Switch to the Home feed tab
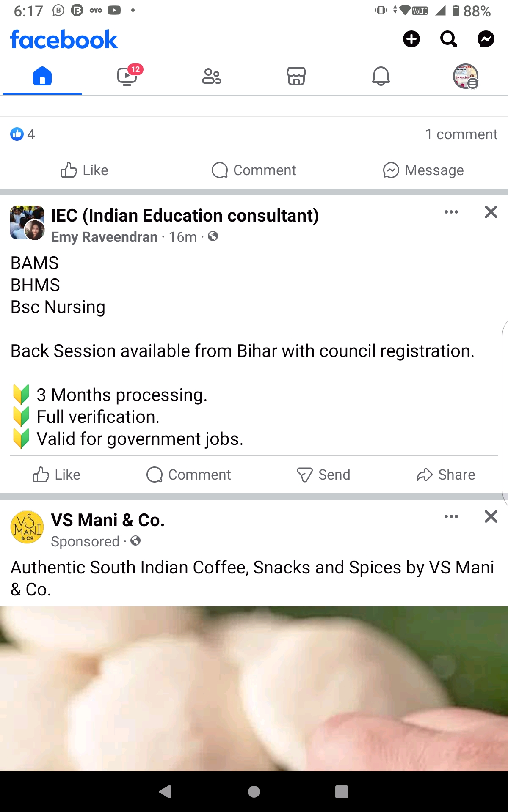508x812 pixels. 42,77
